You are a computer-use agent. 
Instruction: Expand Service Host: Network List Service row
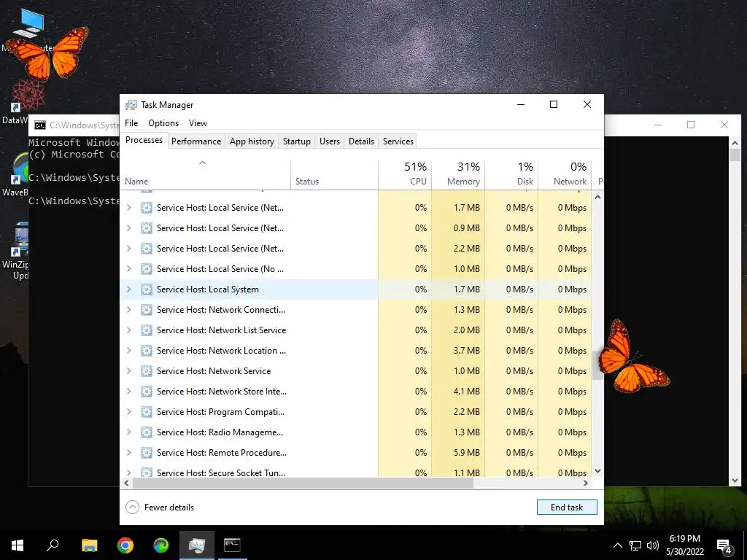128,330
